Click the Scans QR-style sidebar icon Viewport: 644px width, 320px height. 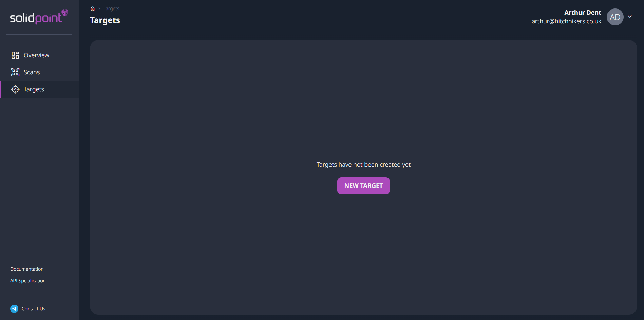(x=15, y=72)
